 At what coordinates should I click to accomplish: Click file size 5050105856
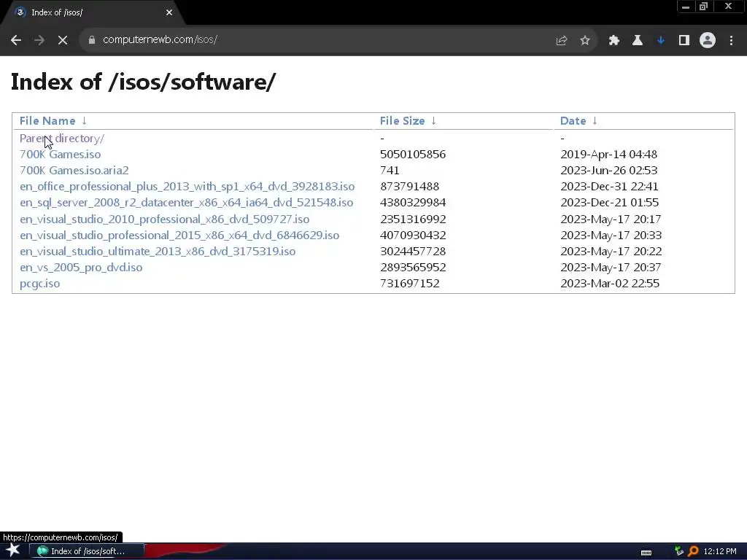[413, 155]
